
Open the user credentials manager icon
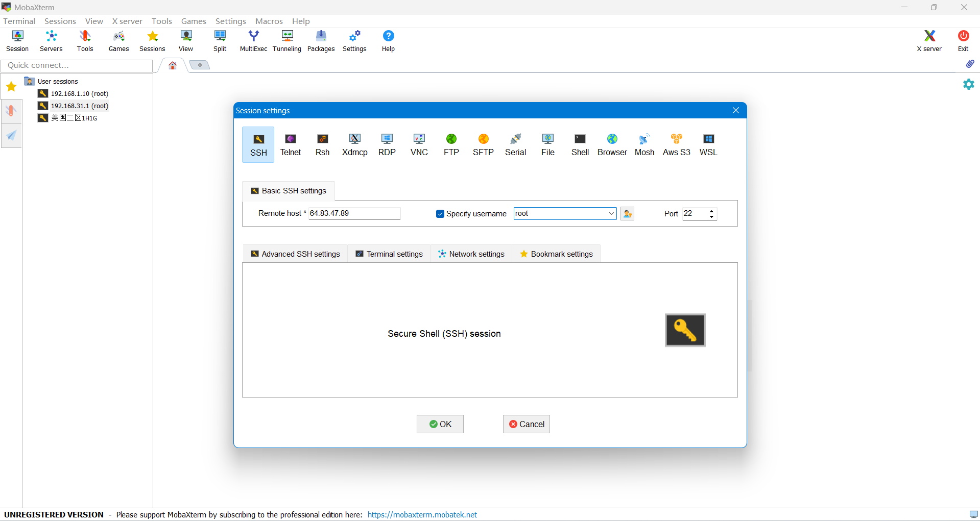[628, 214]
